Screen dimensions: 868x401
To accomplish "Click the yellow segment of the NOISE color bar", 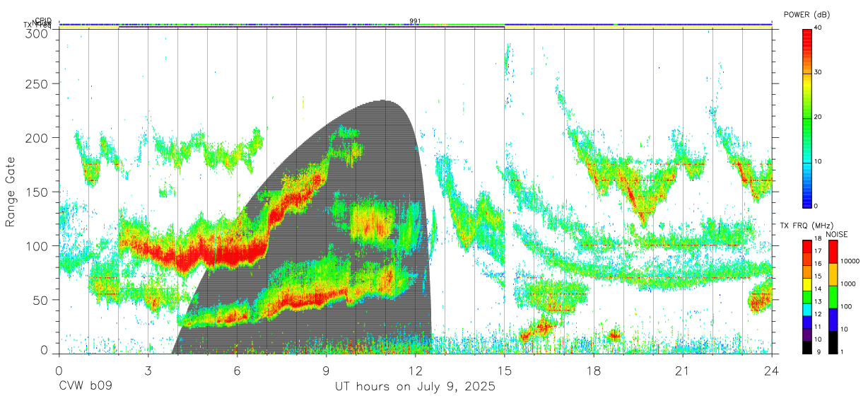I will [833, 274].
